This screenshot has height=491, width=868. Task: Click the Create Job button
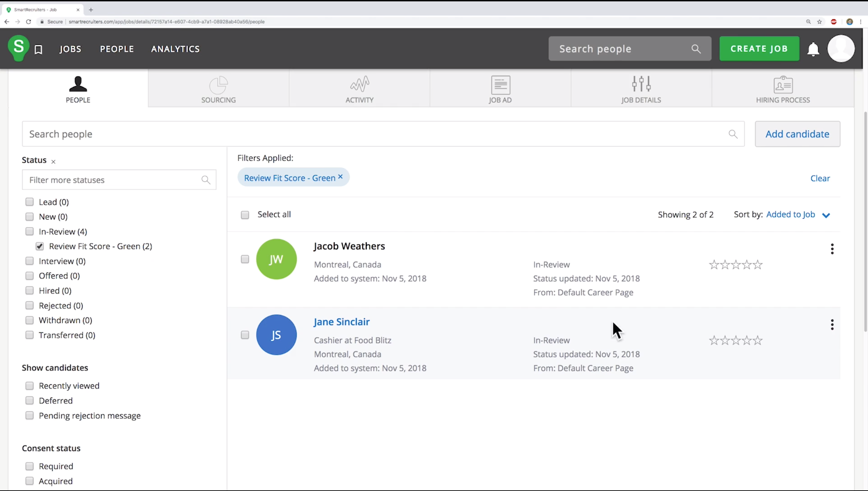click(759, 49)
